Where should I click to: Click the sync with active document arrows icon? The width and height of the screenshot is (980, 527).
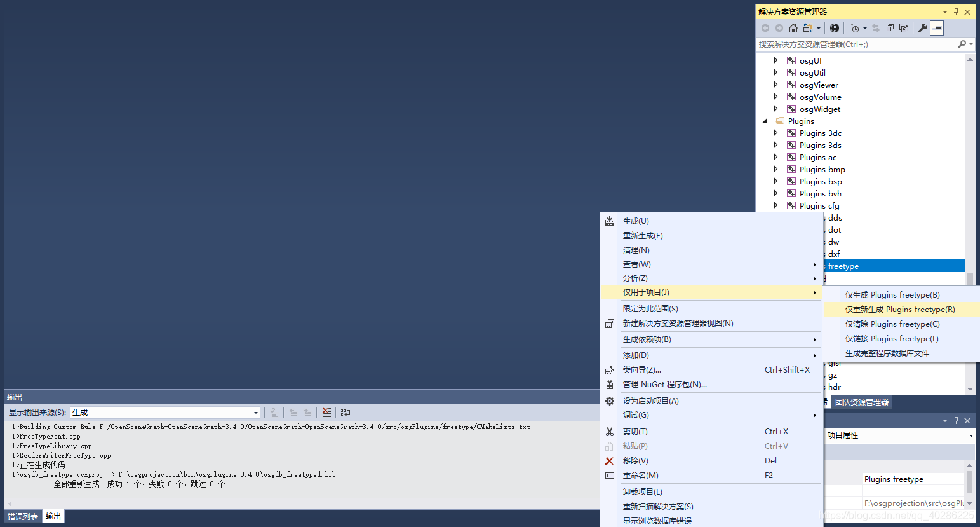pos(876,28)
